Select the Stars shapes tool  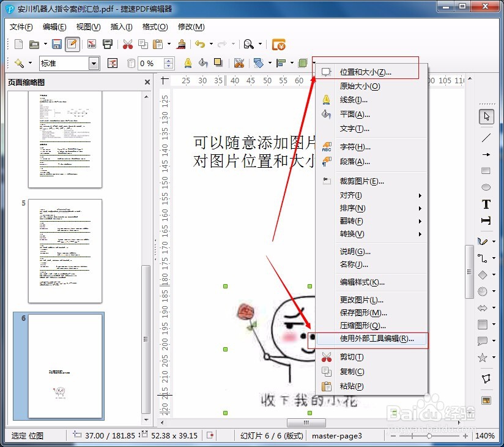pyautogui.click(x=483, y=358)
